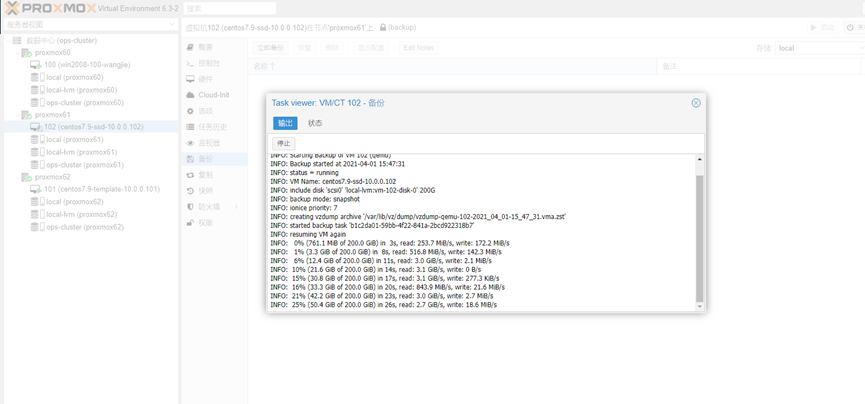Viewport: 865px width, 404px height.
Task: Click the proxmox61 node icon
Action: (x=26, y=115)
